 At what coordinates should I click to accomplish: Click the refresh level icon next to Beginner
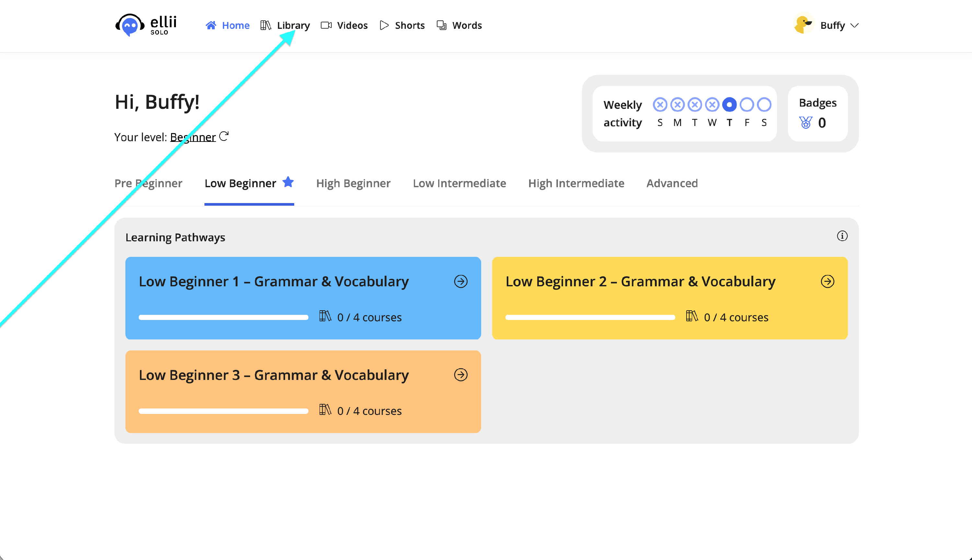224,136
